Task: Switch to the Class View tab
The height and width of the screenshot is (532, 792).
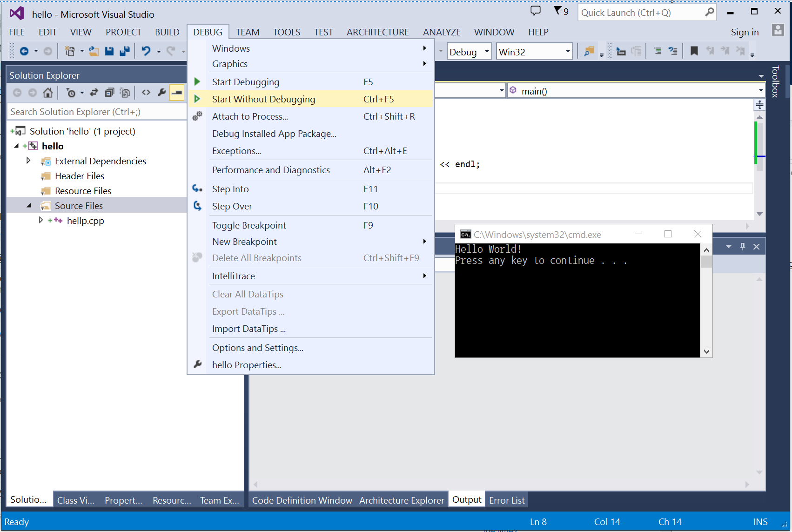Action: pyautogui.click(x=76, y=500)
